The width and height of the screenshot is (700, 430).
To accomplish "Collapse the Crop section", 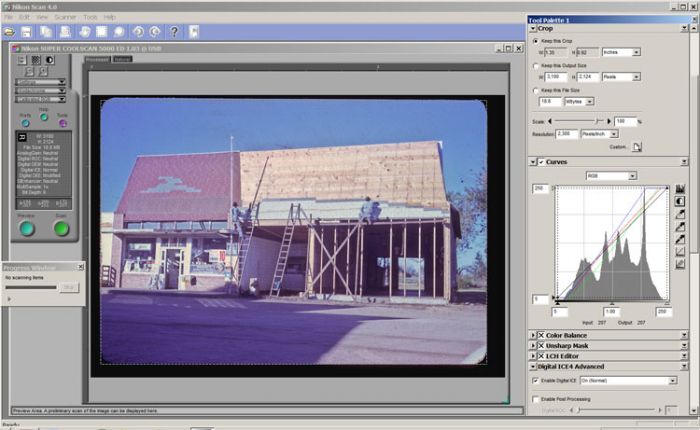I will pyautogui.click(x=533, y=29).
